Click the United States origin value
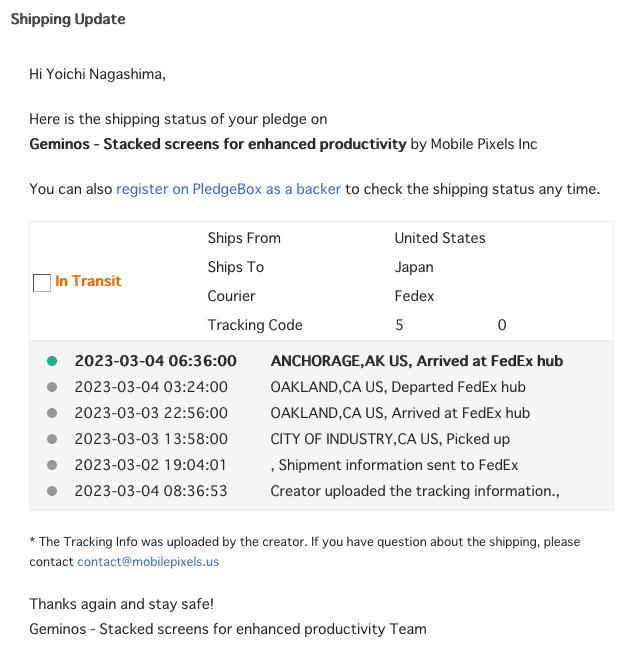Screen dimensions: 620x645 tap(440, 238)
